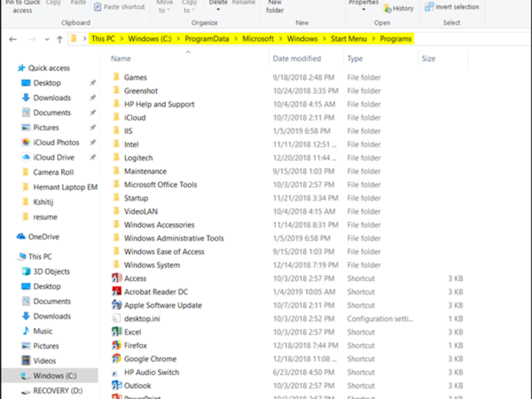Open Hemant Laptop EM folder in sidebar
532x399 pixels.
click(x=59, y=187)
